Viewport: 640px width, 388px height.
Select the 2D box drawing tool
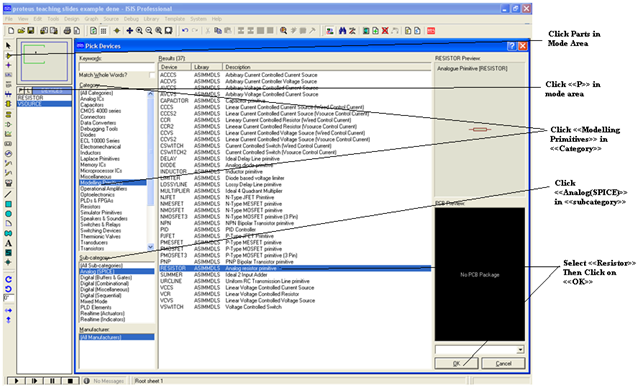(8, 204)
